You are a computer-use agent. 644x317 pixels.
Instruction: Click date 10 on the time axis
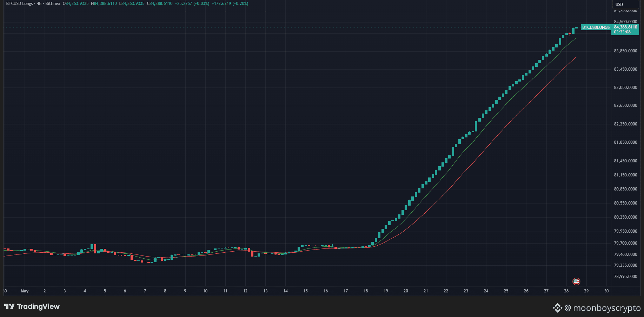pos(205,291)
